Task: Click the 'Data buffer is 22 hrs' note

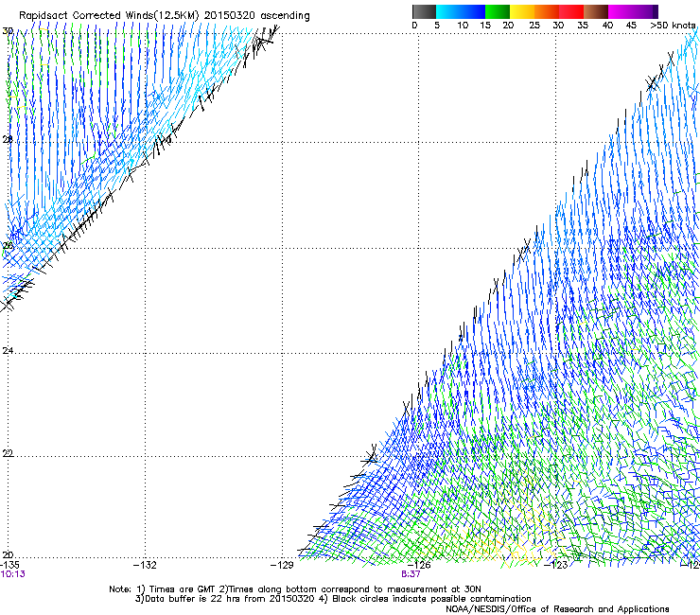Action: click(x=333, y=599)
